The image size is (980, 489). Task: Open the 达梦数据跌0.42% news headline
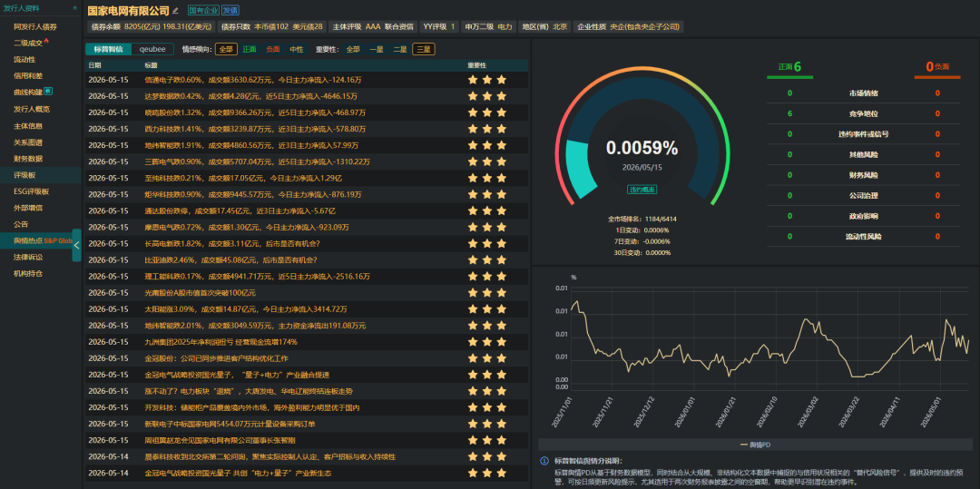point(250,96)
